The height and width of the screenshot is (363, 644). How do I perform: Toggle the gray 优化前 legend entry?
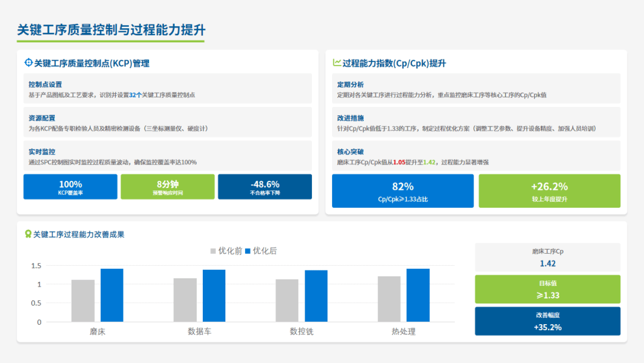click(x=226, y=251)
